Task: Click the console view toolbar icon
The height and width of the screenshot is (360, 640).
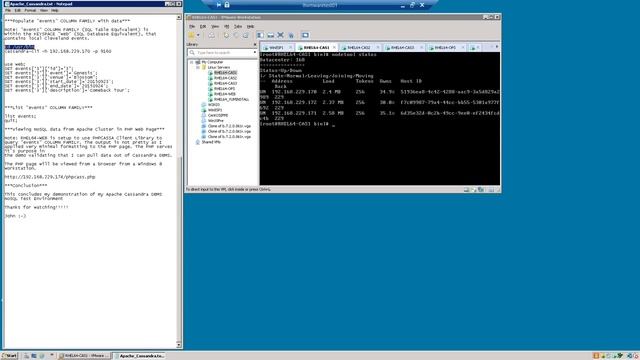Action: click(305, 35)
